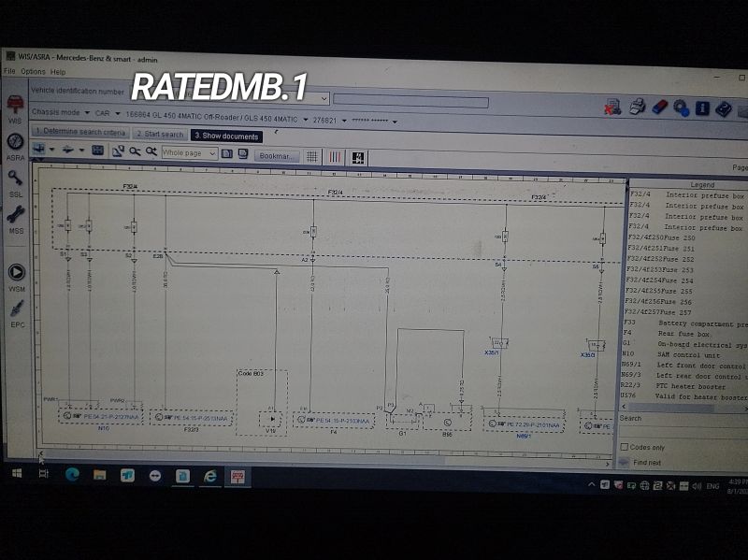The image size is (748, 560).
Task: Click the horizontal scrollbar under the diagram
Action: tap(324, 459)
